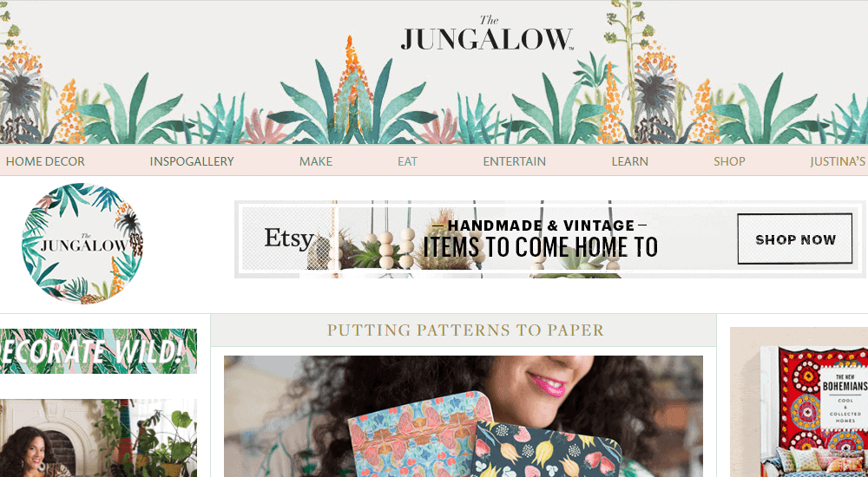Open The New Bohemians book image
Viewport: 868px width, 477px height.
[799, 402]
